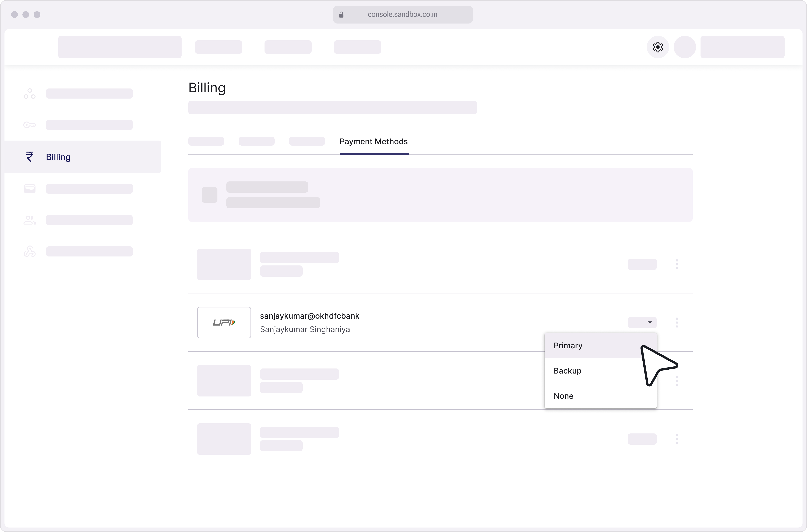Click the users icon in sidebar
The image size is (807, 532).
30,220
